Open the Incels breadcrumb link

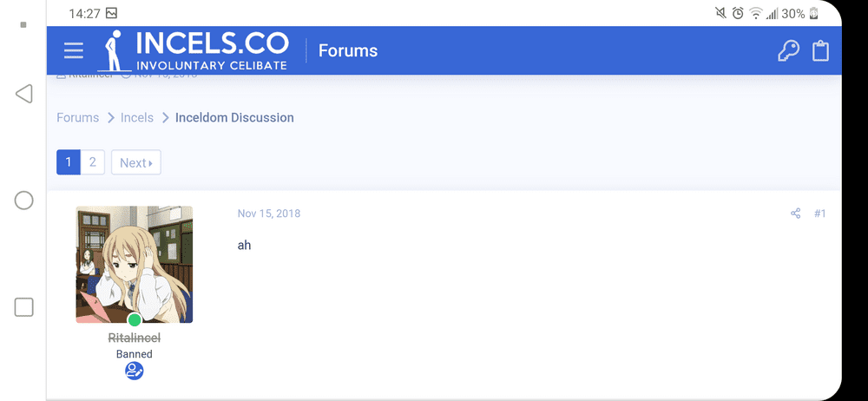137,117
